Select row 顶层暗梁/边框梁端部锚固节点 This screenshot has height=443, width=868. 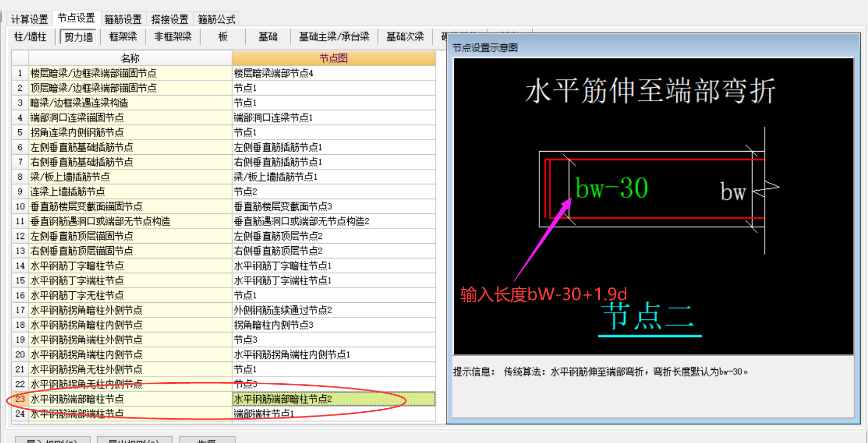point(130,88)
